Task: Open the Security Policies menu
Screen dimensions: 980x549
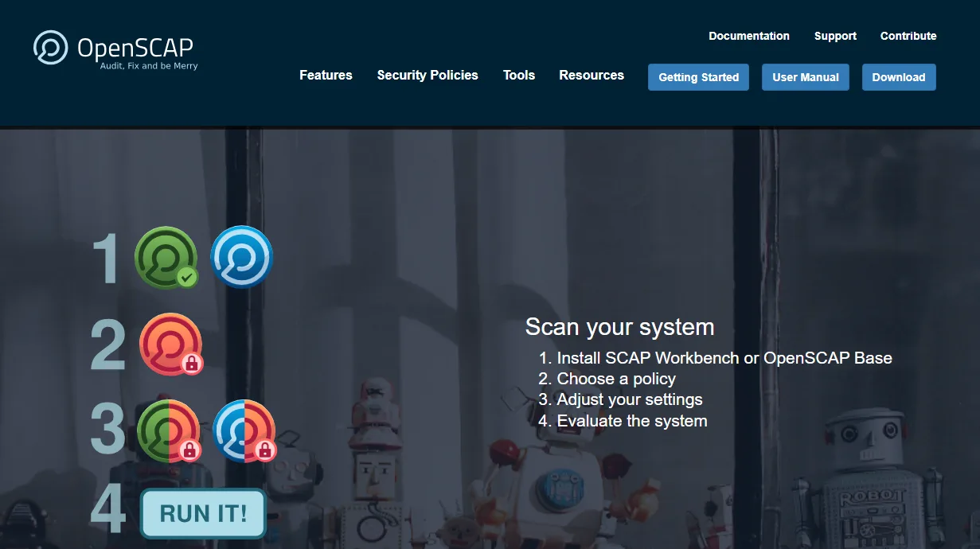Action: [x=428, y=75]
